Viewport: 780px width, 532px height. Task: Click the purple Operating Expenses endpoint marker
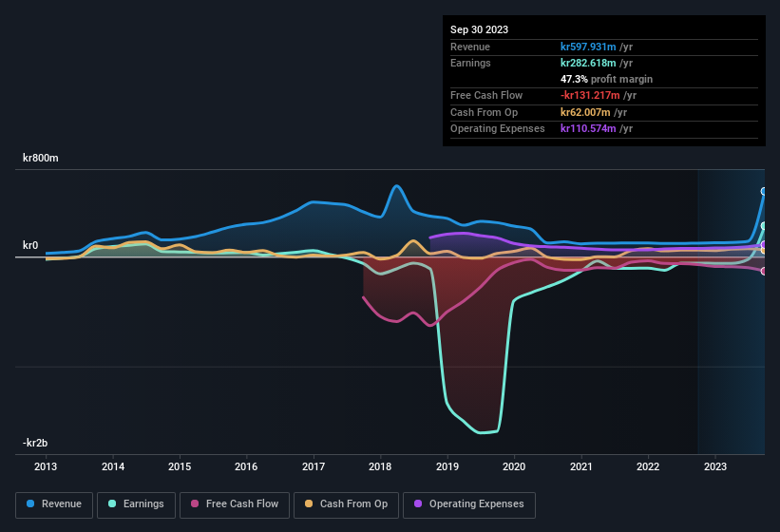click(x=764, y=245)
